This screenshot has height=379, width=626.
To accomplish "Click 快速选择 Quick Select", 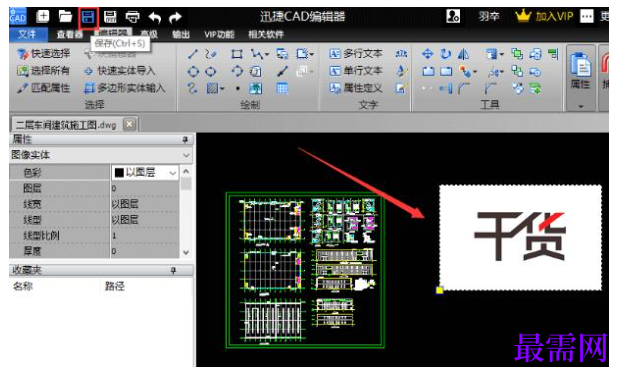I will (x=44, y=54).
